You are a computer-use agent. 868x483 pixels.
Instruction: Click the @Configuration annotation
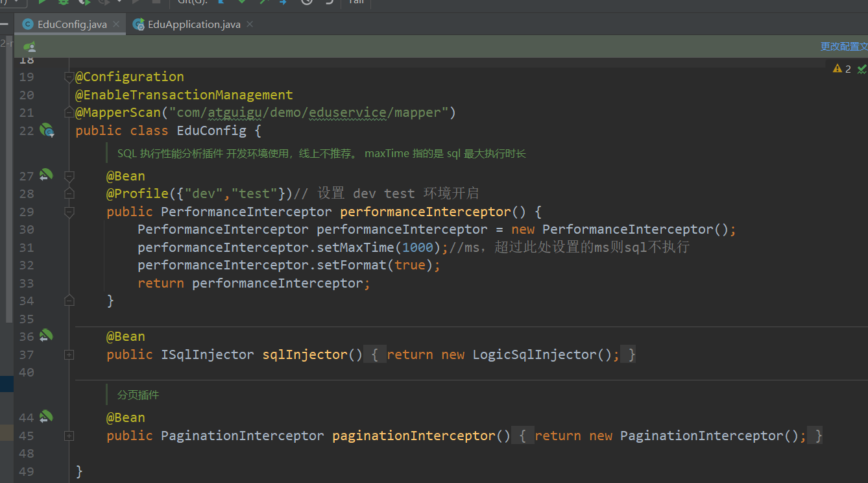(130, 77)
